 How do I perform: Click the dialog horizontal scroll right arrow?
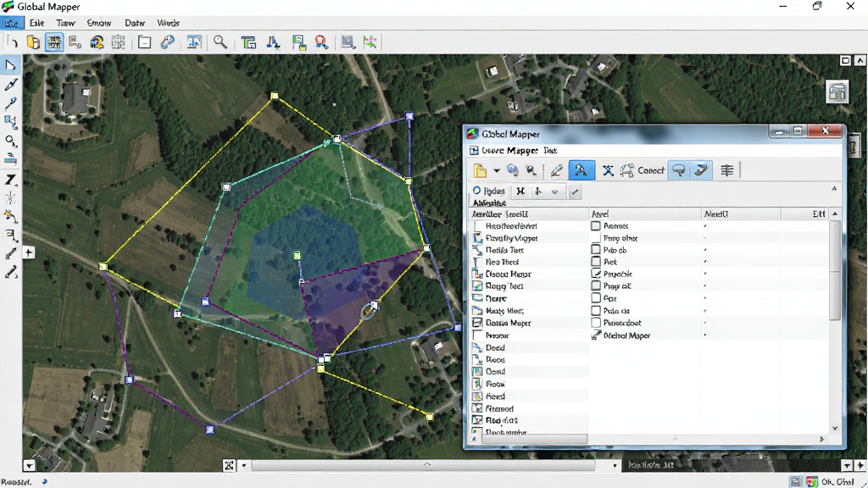click(x=821, y=439)
